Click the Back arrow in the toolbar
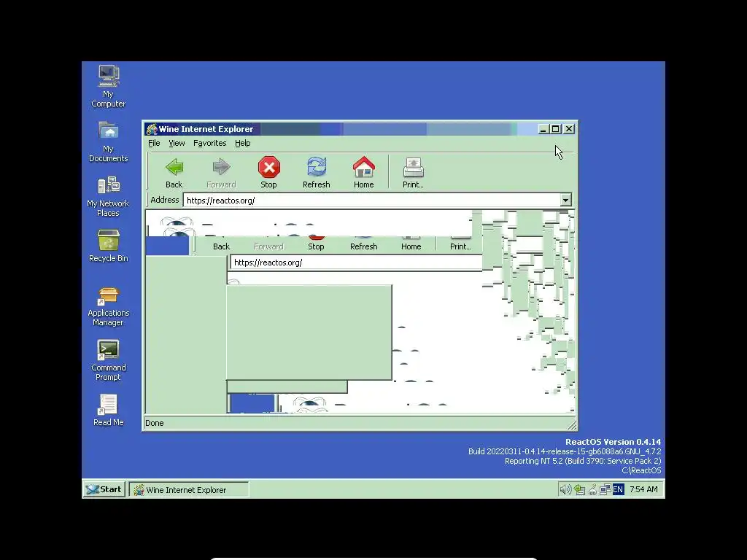This screenshot has width=747, height=560. (x=174, y=167)
